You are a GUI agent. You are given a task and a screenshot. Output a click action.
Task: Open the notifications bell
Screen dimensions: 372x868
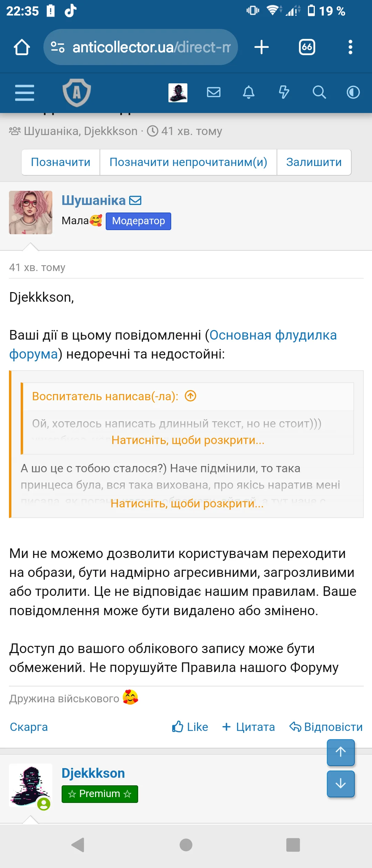249,92
